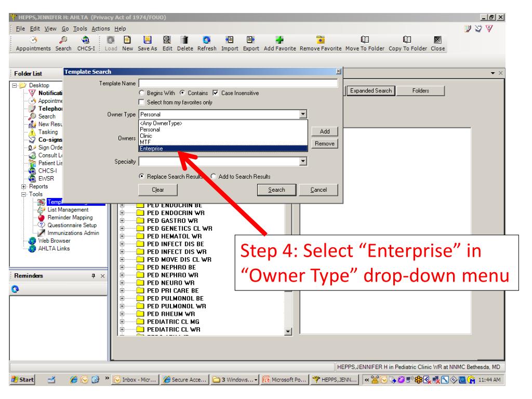The image size is (532, 399).
Task: Enable Select from my favorites only
Action: coord(141,102)
